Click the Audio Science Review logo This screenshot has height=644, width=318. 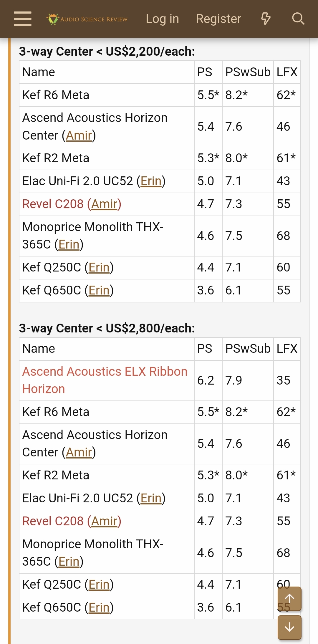click(87, 19)
